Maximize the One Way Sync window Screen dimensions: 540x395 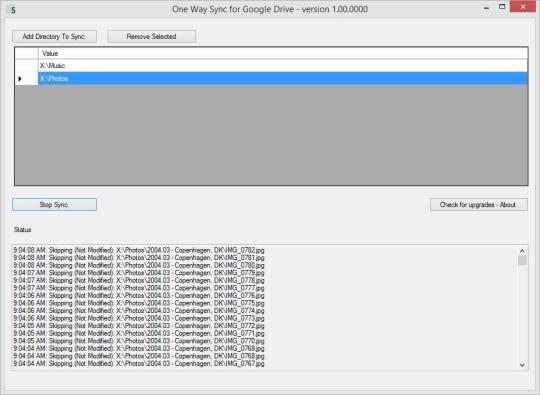click(502, 7)
